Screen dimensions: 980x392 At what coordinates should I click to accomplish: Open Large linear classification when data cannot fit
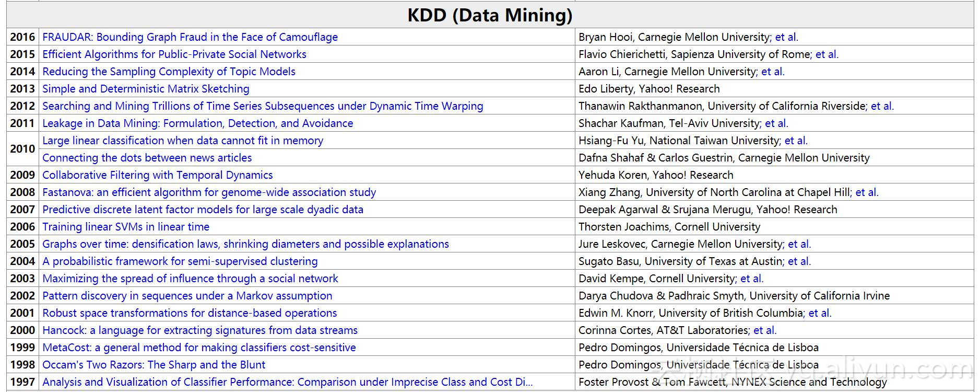tap(183, 141)
